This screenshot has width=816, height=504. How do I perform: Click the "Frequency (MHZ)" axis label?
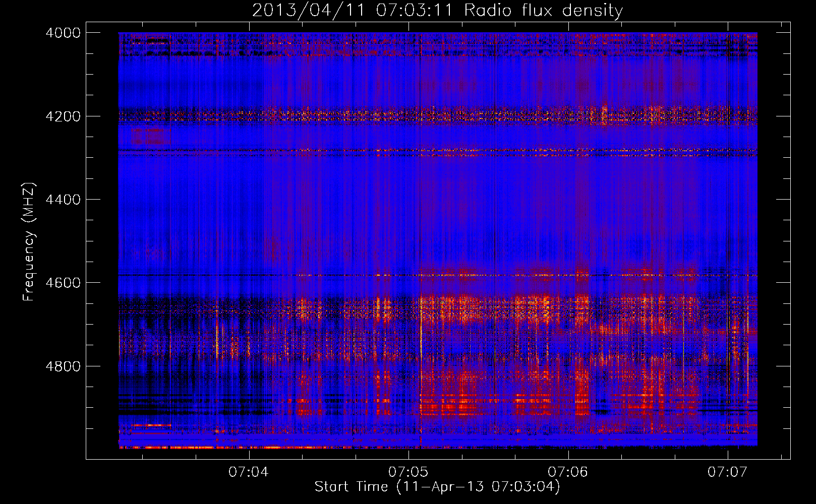coord(29,242)
